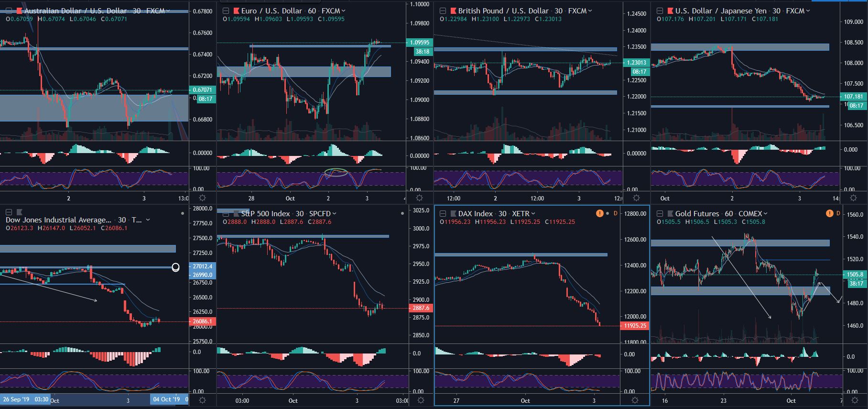The height and width of the screenshot is (409, 868).
Task: Expand the chevron after XETR on DAX chart
Action: click(x=533, y=213)
